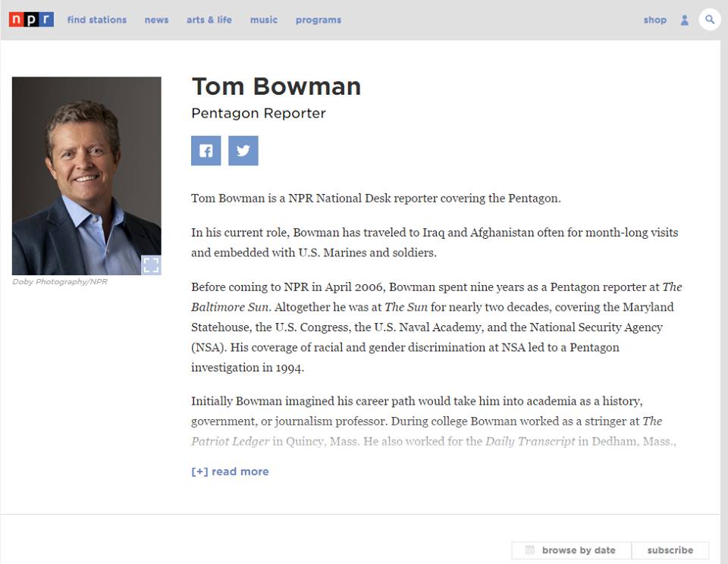Image resolution: width=728 pixels, height=564 pixels.
Task: Click Tom Bowman's portrait photo
Action: [86, 176]
